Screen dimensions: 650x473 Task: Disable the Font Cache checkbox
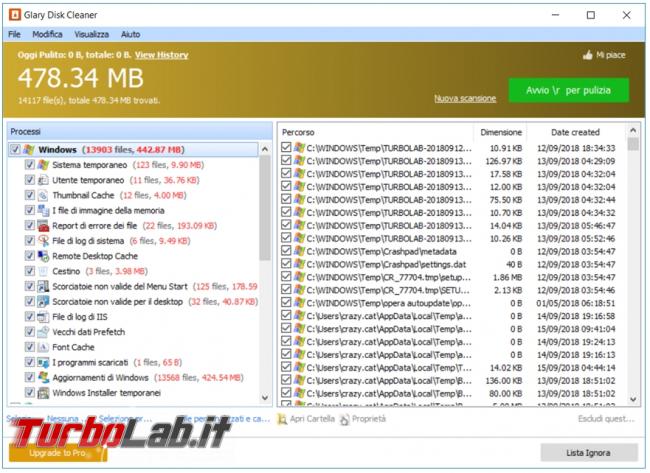pos(29,347)
